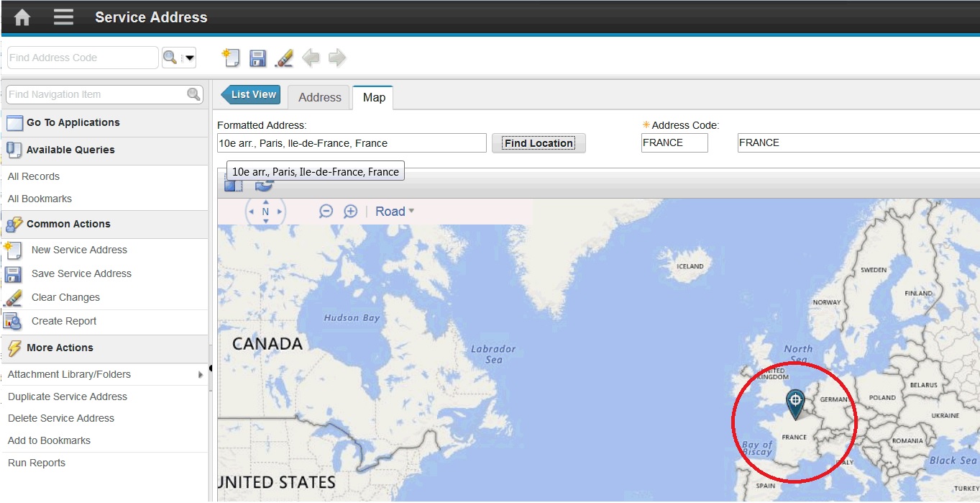Save the record using the floppy disk icon
980x503 pixels.
[x=257, y=58]
